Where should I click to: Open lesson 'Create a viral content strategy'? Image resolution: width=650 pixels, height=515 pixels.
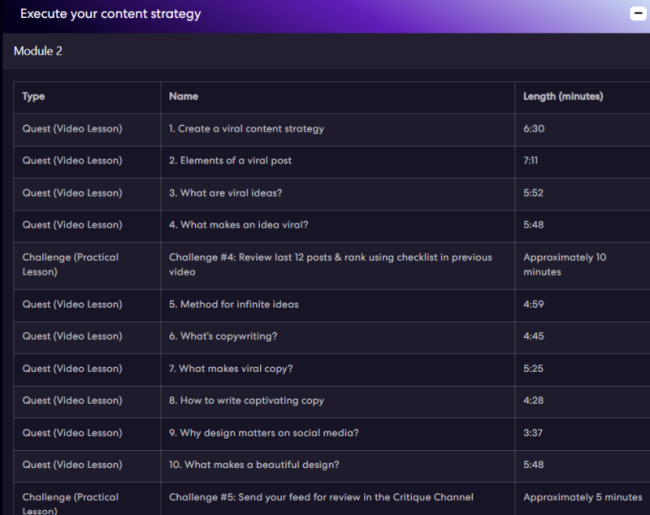pyautogui.click(x=246, y=129)
